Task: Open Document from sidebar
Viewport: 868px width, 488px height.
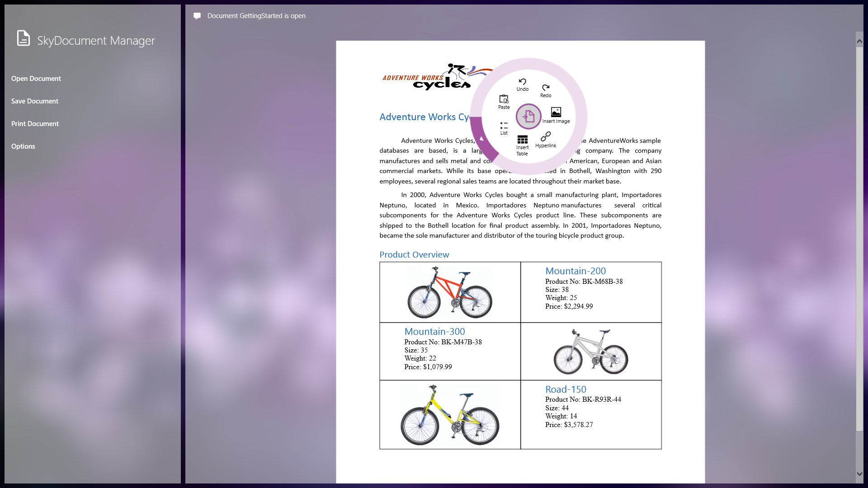Action: (x=36, y=79)
